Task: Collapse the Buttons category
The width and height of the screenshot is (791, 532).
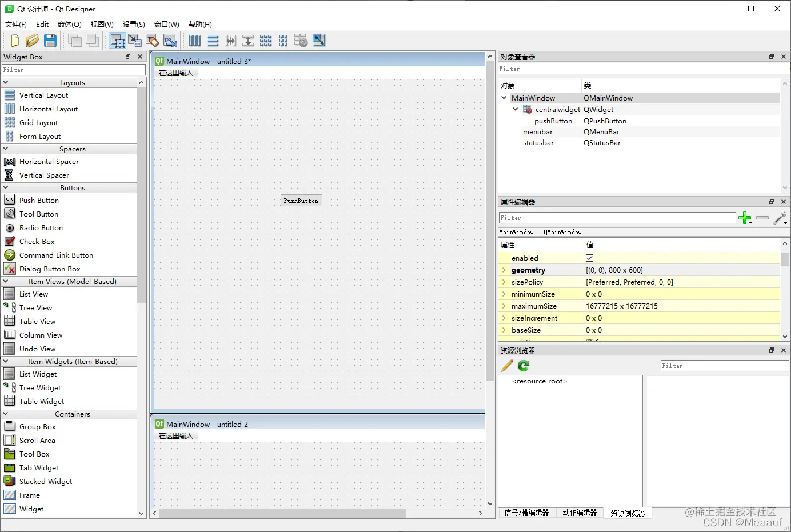Action: point(6,187)
